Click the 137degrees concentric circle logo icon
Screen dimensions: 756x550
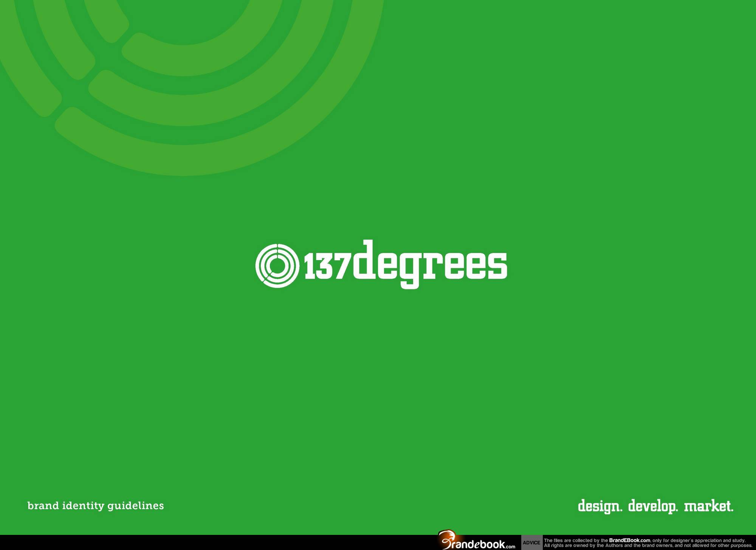point(277,266)
